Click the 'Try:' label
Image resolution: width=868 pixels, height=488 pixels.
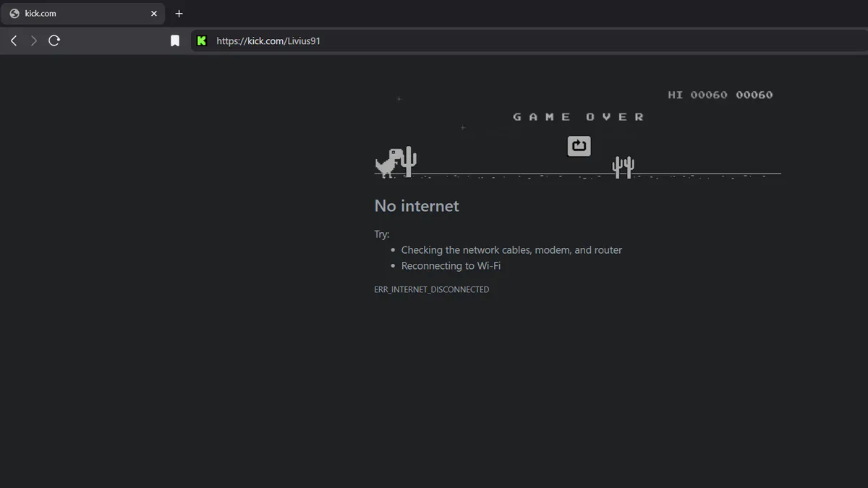382,234
